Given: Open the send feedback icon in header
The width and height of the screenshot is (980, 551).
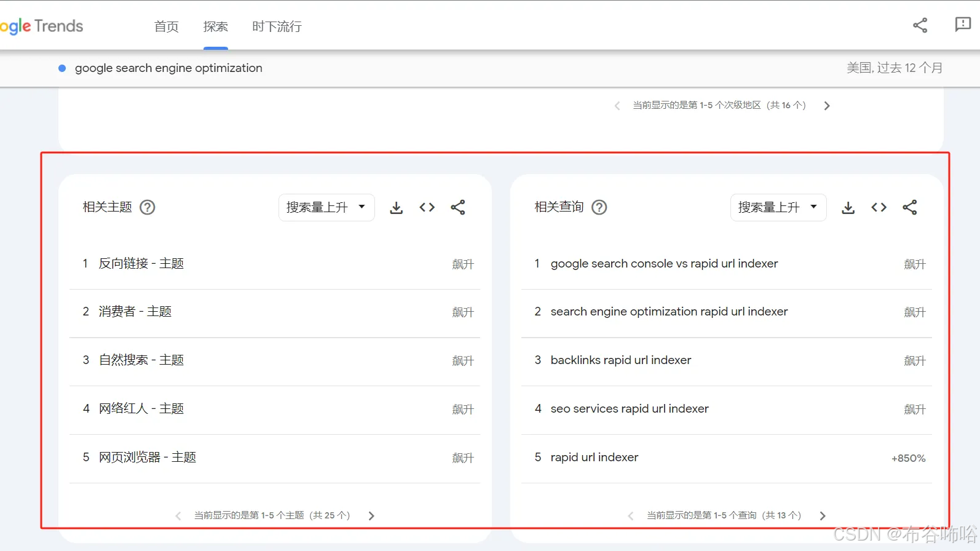Looking at the screenshot, I should 963,25.
